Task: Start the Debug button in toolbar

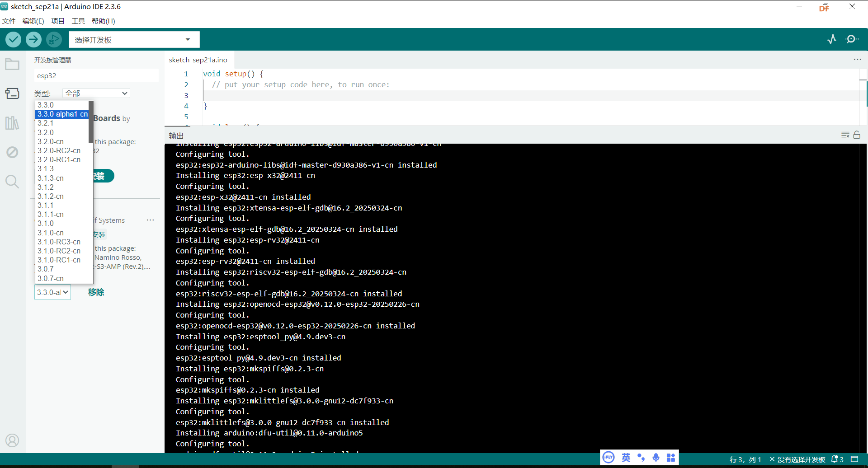Action: 54,40
